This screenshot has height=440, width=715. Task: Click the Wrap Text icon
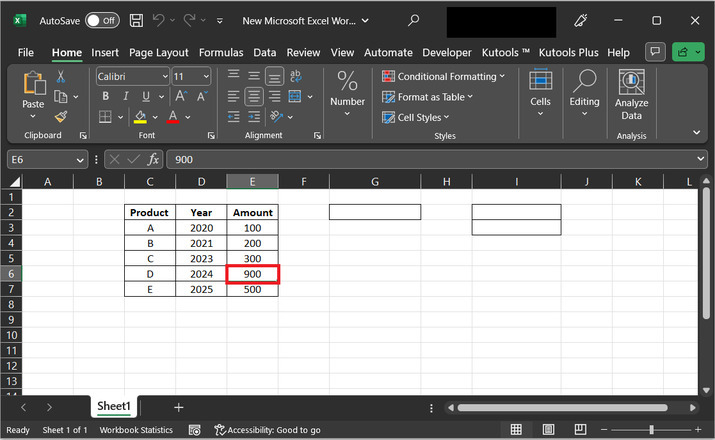coord(297,76)
